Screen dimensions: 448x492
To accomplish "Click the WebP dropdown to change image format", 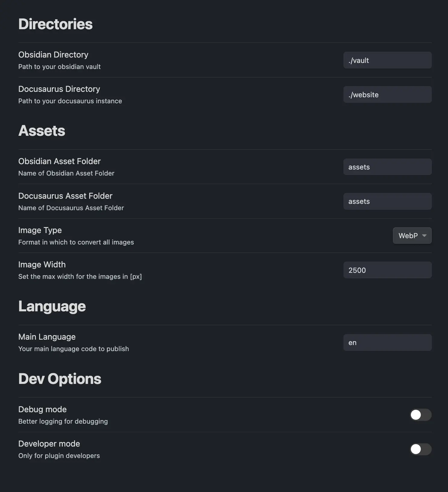I will click(x=412, y=235).
